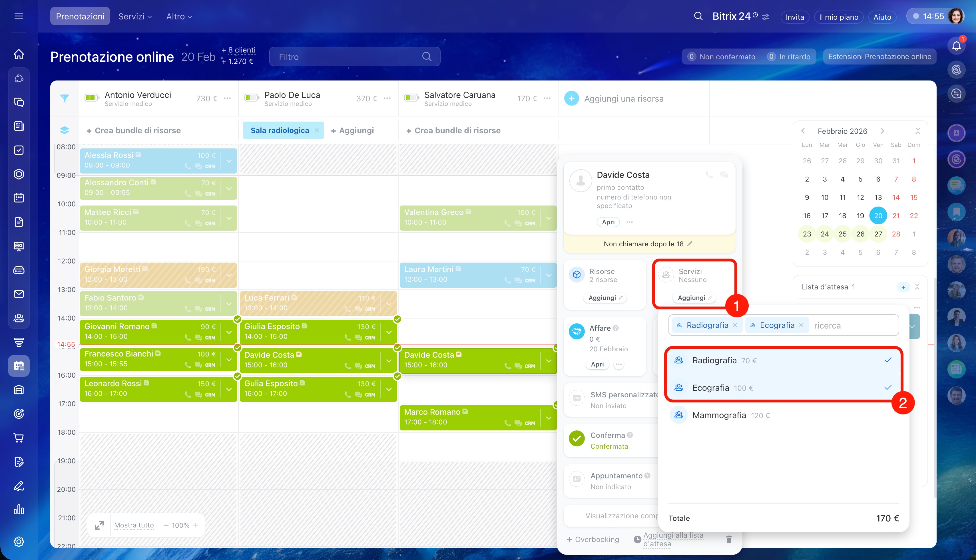This screenshot has height=560, width=976.
Task: Click the Invita button
Action: tap(794, 17)
